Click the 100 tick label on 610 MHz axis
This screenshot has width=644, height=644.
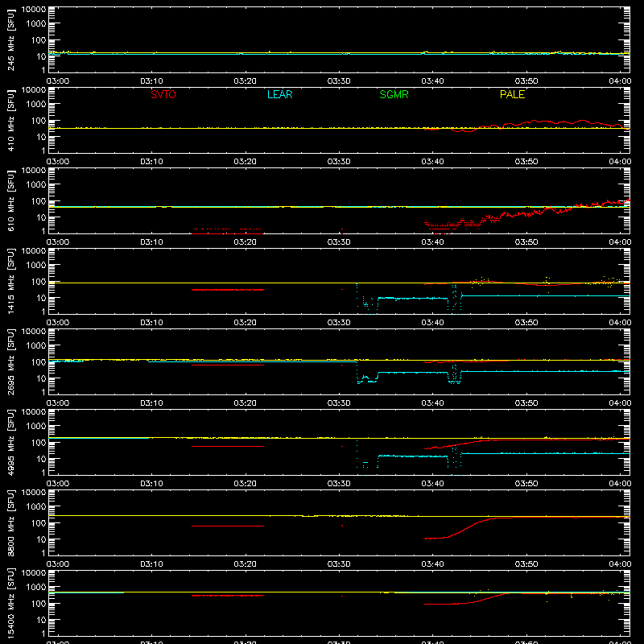[39, 201]
